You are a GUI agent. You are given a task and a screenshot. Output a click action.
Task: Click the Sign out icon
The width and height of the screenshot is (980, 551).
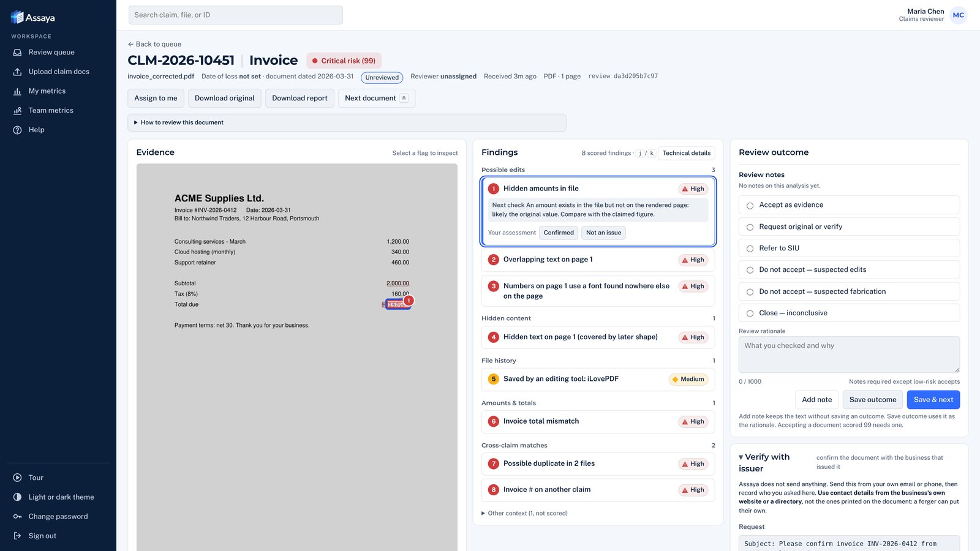coord(17,536)
